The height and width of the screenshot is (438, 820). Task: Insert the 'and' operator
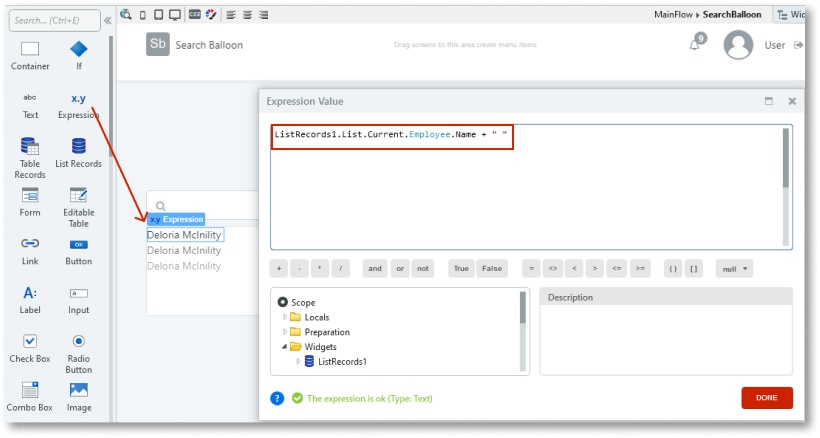coord(374,268)
